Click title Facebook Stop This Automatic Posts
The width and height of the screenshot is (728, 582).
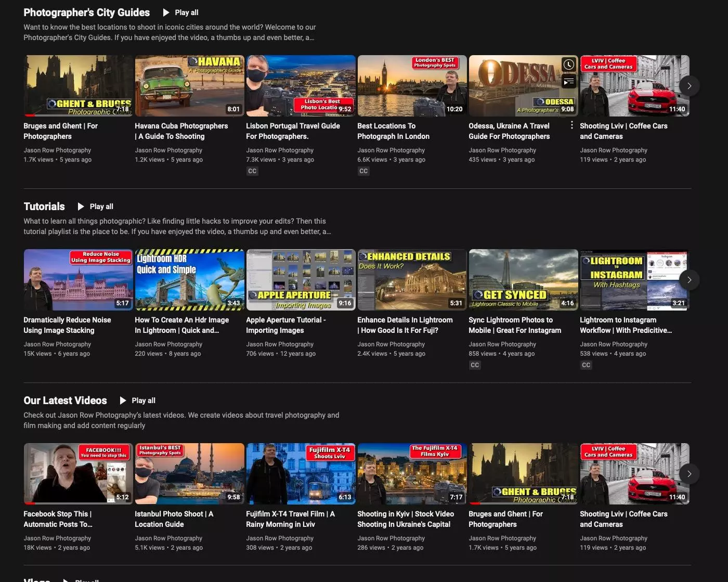58,519
